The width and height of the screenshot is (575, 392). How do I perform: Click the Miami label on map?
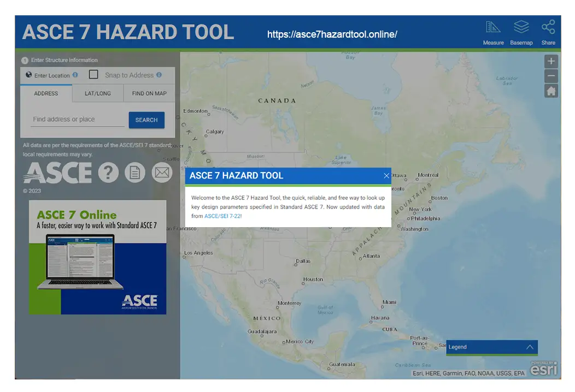tap(390, 302)
